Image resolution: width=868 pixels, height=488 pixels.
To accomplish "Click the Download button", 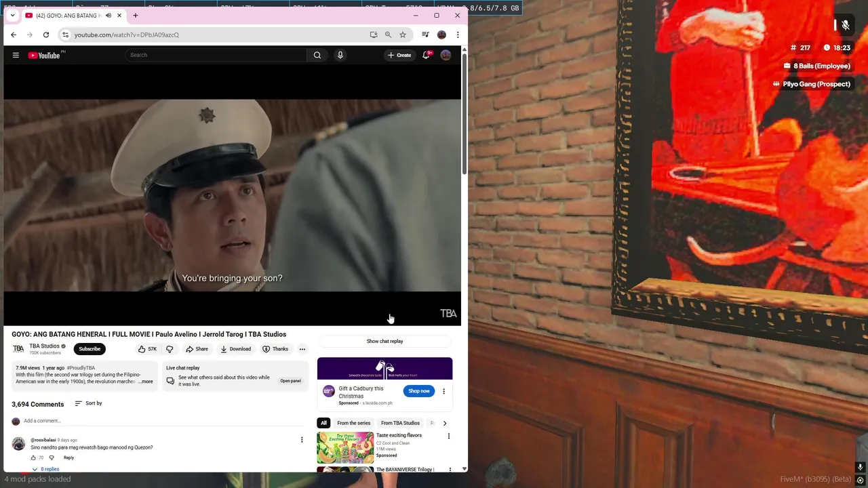I will coord(235,349).
